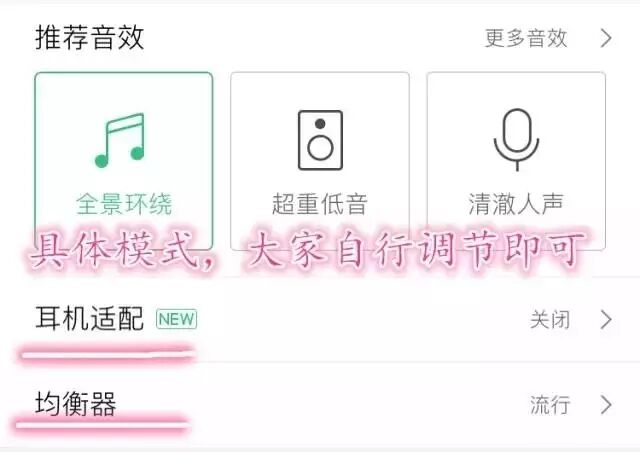
Task: Open the 更多音效 link
Action: click(526, 38)
